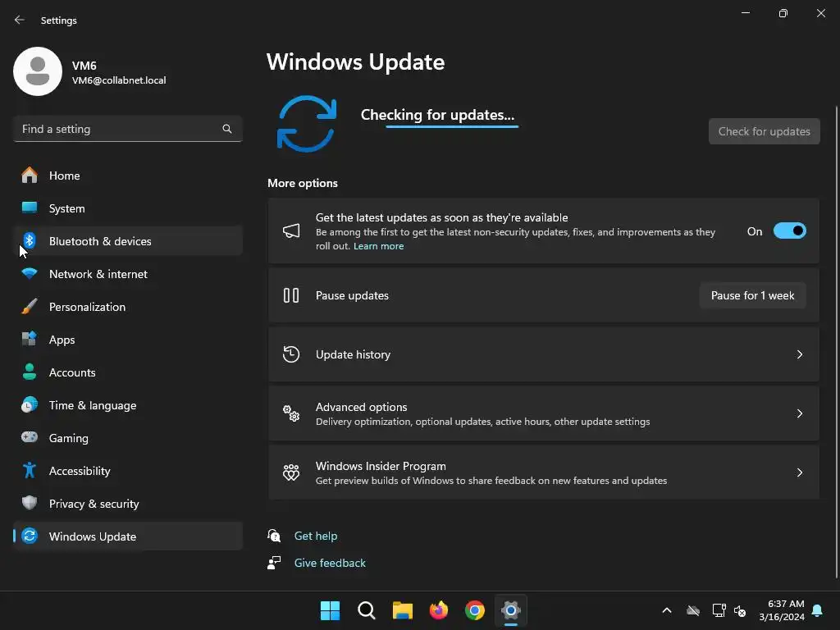Show hidden icons tray chevron

coord(667,610)
